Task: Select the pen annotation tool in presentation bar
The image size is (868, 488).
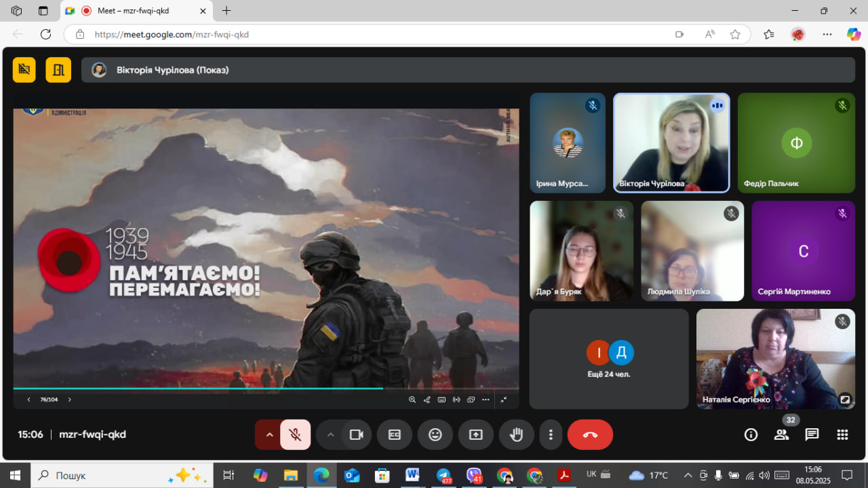Action: coord(427,400)
